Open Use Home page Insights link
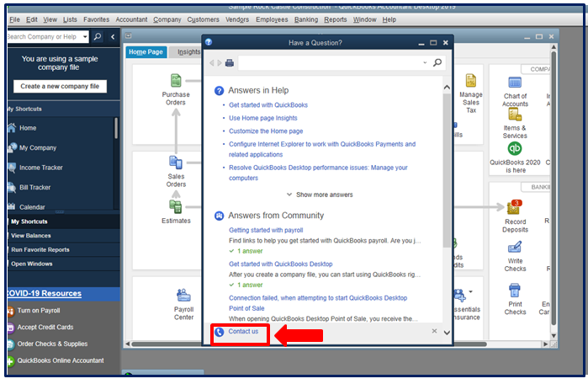 (262, 118)
